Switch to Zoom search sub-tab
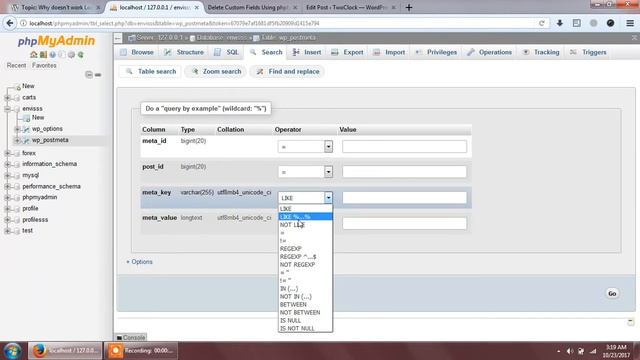 (x=216, y=71)
